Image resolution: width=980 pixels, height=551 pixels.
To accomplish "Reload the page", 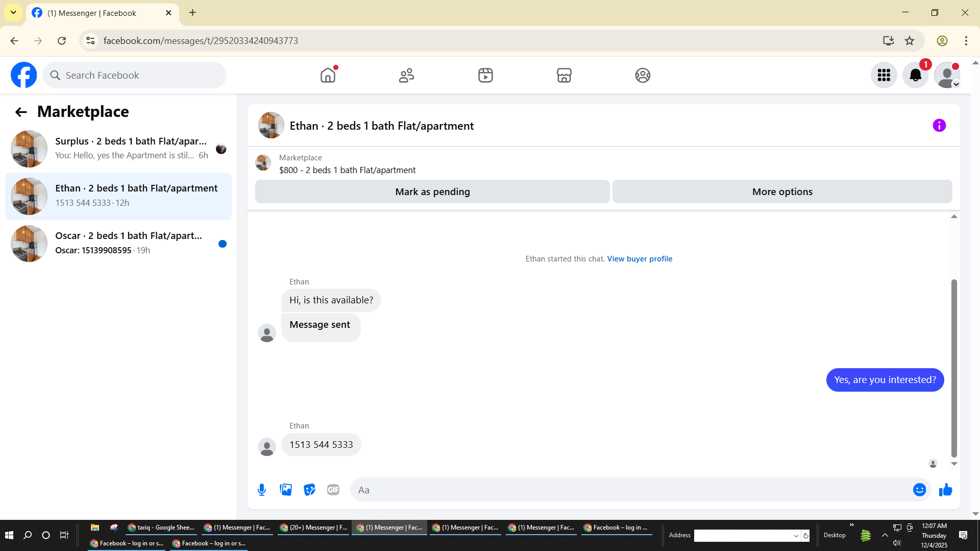I will [62, 41].
